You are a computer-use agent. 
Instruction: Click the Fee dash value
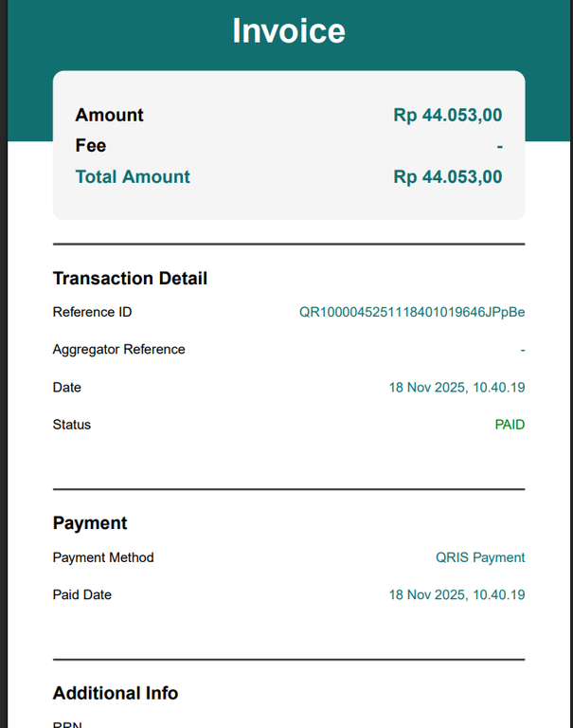click(x=500, y=146)
